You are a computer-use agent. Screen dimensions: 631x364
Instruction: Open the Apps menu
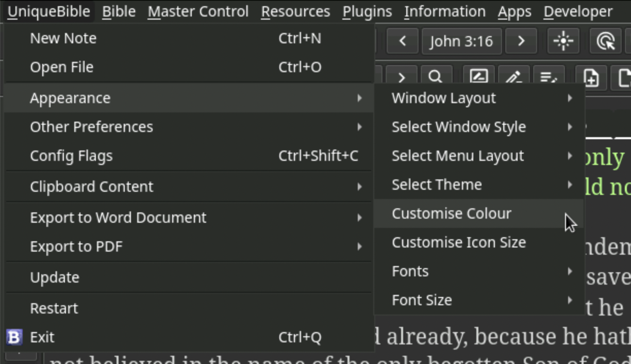pyautogui.click(x=516, y=11)
